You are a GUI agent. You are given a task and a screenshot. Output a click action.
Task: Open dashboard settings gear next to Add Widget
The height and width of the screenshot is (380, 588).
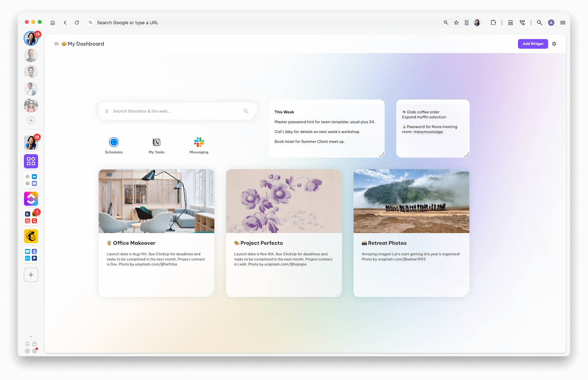tap(554, 44)
